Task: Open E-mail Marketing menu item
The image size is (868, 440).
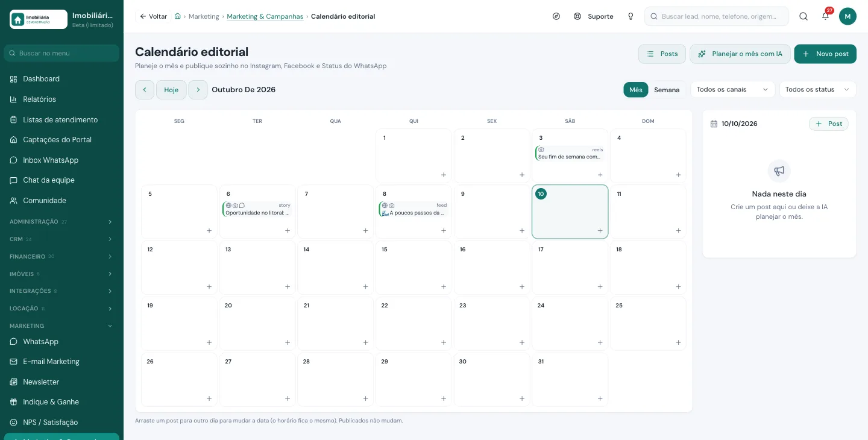Action: coord(61,362)
